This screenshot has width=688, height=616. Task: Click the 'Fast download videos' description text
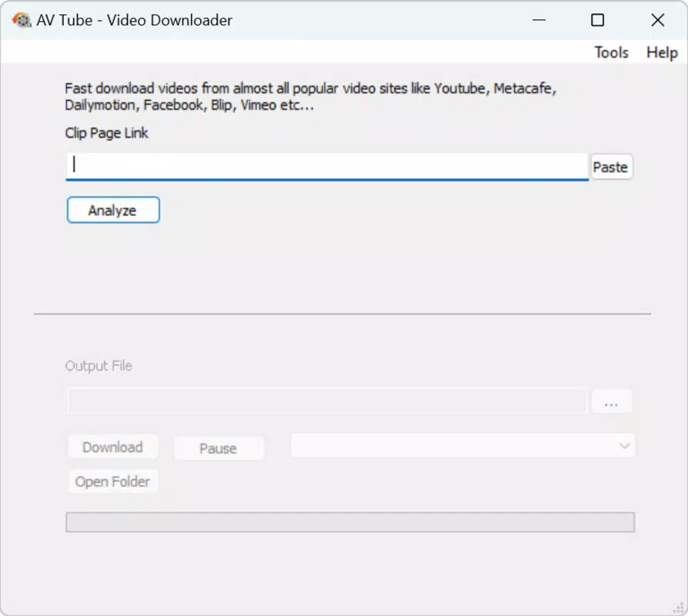pos(311,96)
